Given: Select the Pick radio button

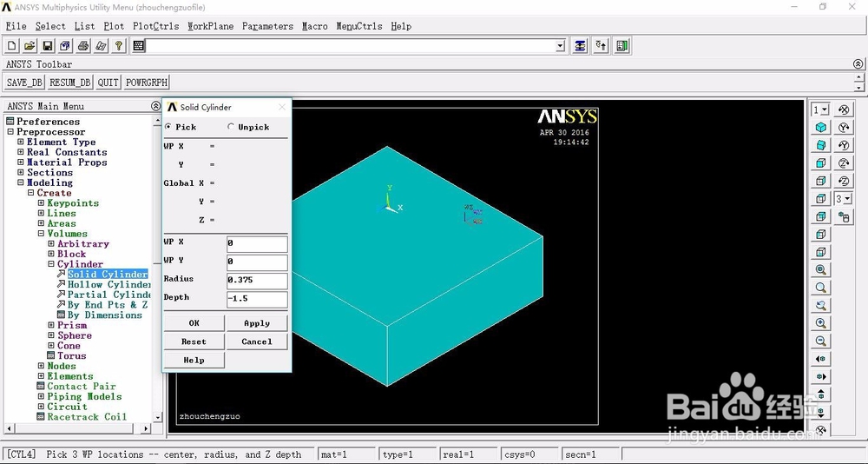Looking at the screenshot, I should coord(168,127).
